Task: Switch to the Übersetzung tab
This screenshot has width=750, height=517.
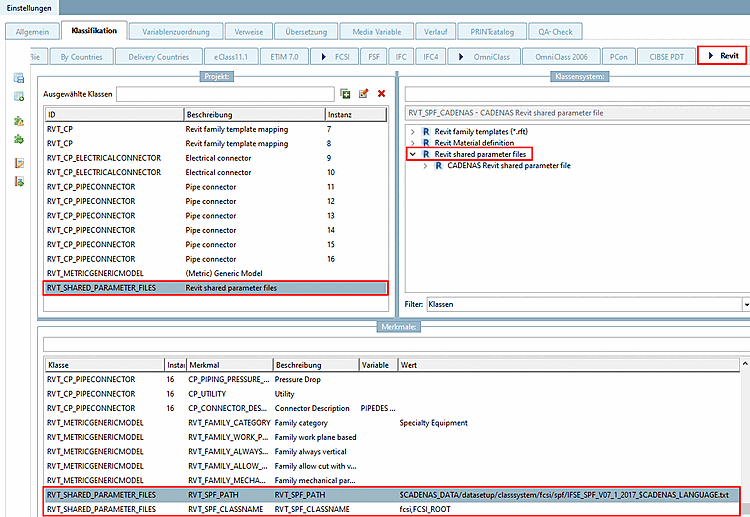Action: click(x=306, y=32)
